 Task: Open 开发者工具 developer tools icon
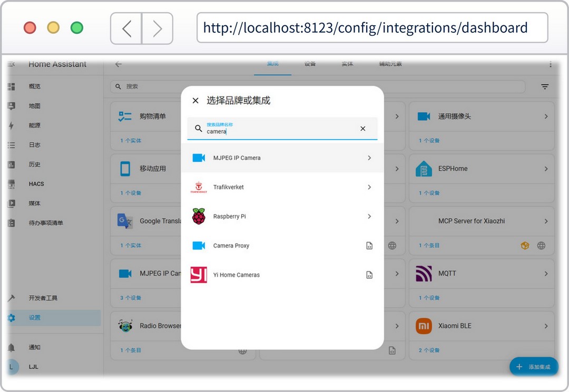point(11,298)
